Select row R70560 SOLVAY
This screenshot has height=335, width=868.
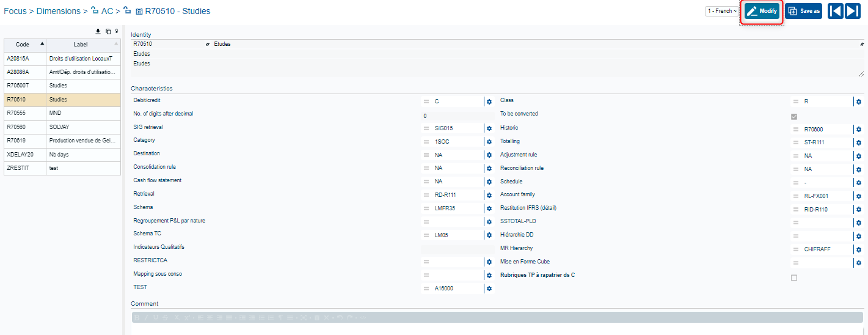62,127
